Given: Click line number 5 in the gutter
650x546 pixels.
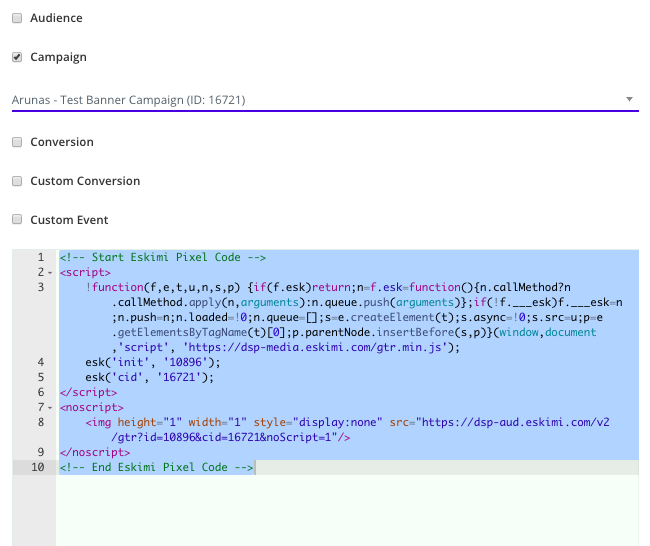Looking at the screenshot, I should pos(41,377).
